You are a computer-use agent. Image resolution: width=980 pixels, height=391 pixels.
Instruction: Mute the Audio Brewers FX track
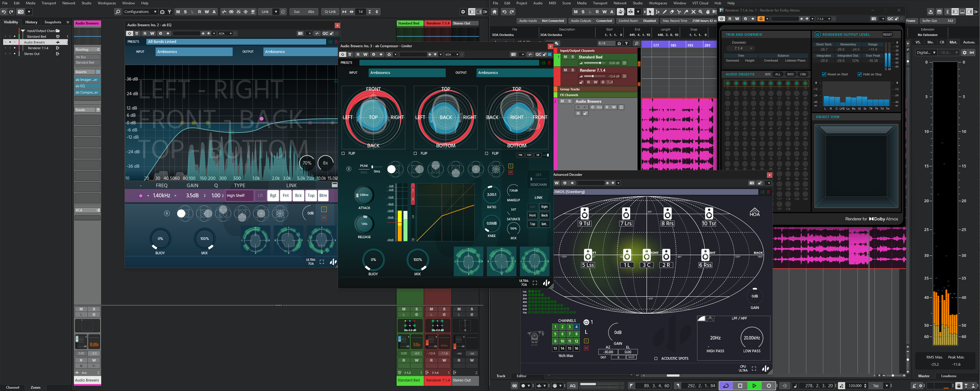(562, 101)
